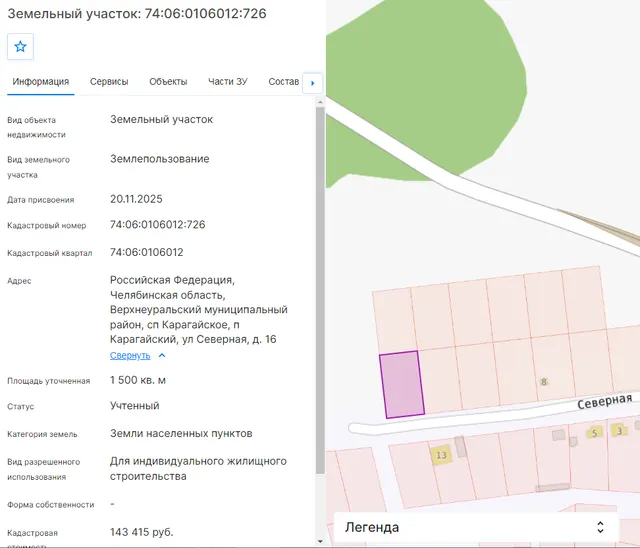Viewport: 640px width, 548px height.
Task: Select the Состав tab
Action: point(284,82)
